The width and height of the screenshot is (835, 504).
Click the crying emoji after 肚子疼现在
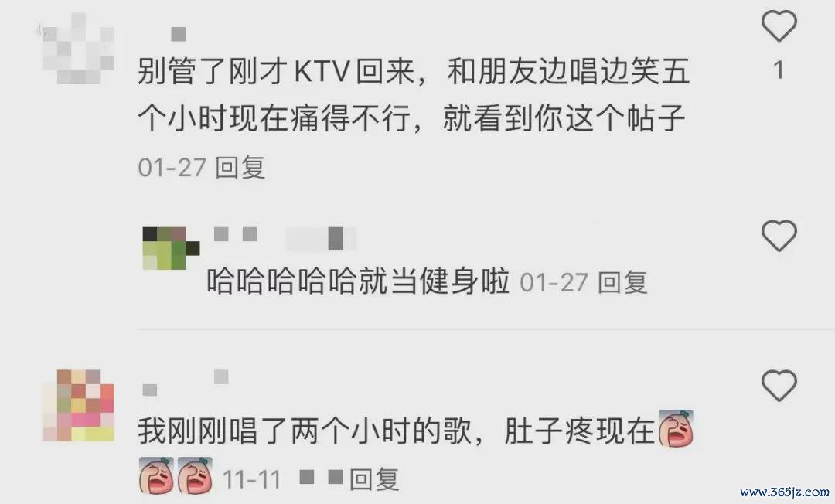tap(677, 428)
